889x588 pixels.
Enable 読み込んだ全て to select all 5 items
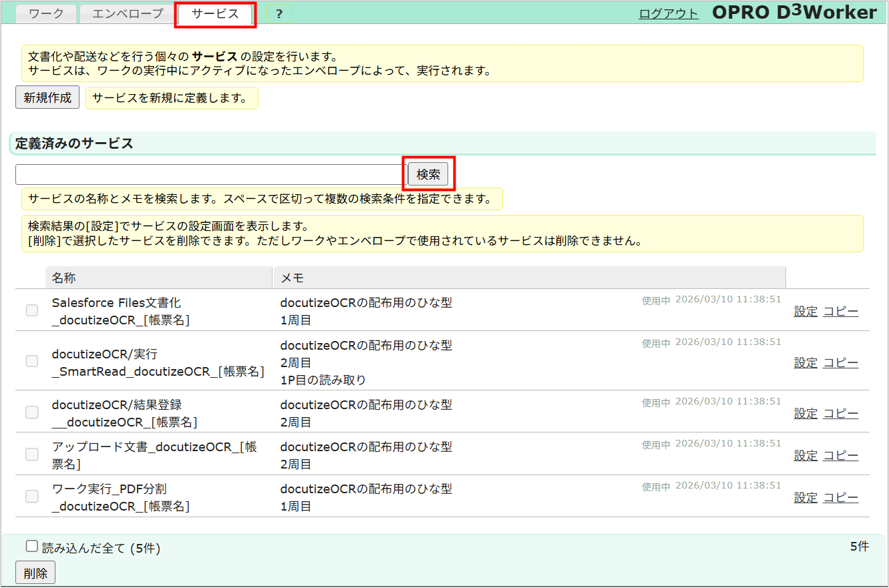pyautogui.click(x=31, y=545)
